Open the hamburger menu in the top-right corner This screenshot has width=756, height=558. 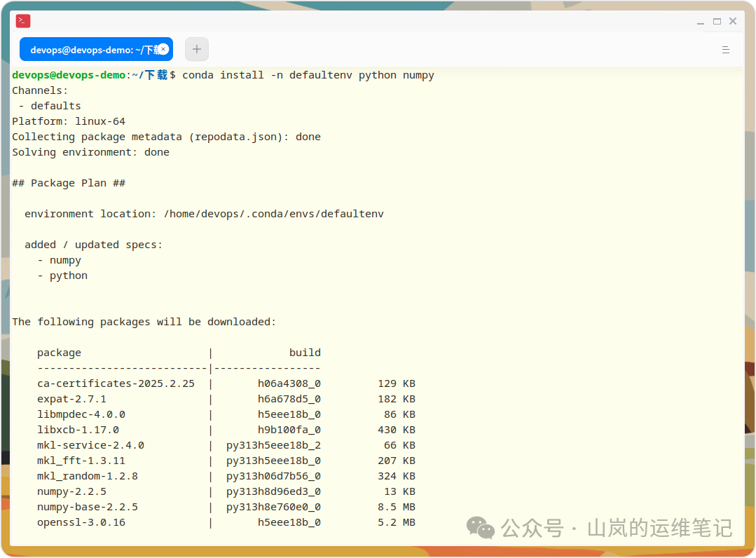[x=725, y=49]
